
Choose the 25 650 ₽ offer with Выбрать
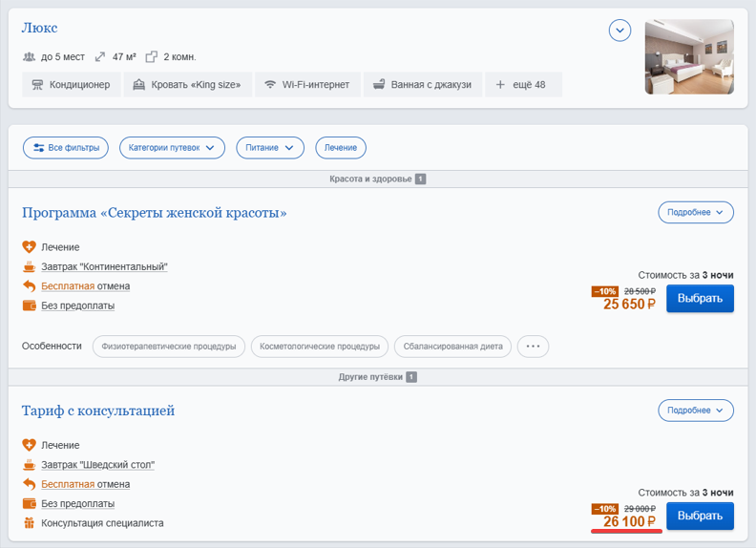click(700, 299)
